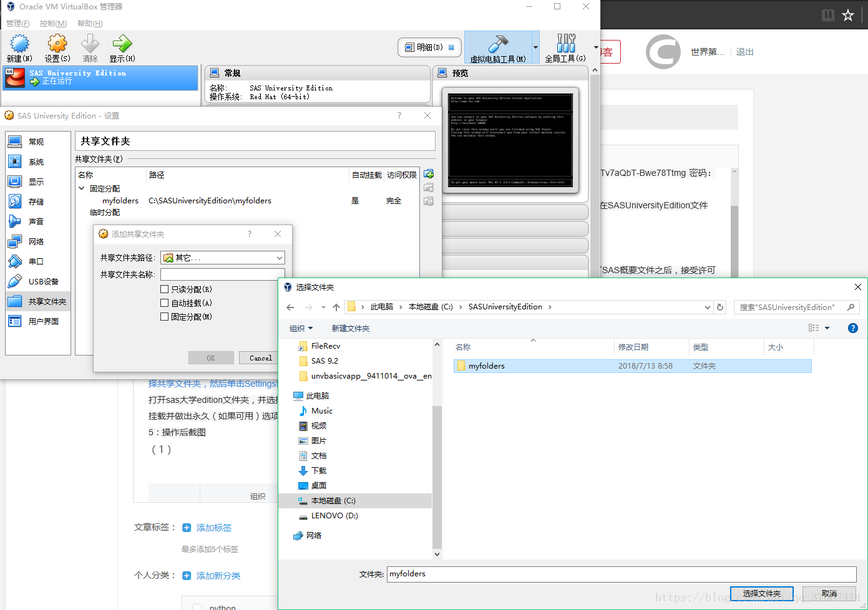Viewport: 868px width, 610px height.
Task: Click 添加新分类 link on web page
Action: [x=218, y=576]
